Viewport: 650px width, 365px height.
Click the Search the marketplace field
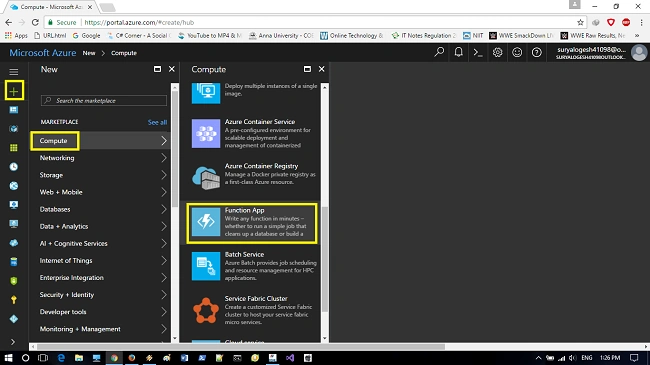tap(104, 100)
